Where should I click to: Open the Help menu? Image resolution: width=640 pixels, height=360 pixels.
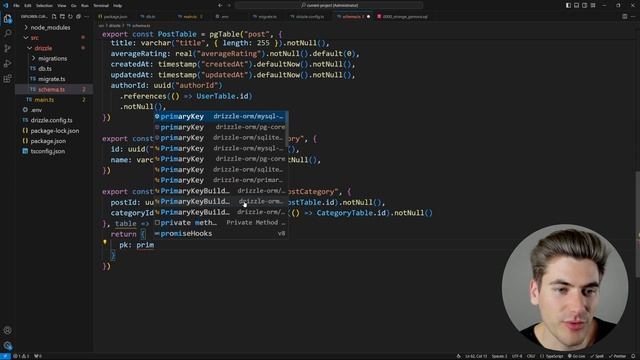click(x=118, y=6)
